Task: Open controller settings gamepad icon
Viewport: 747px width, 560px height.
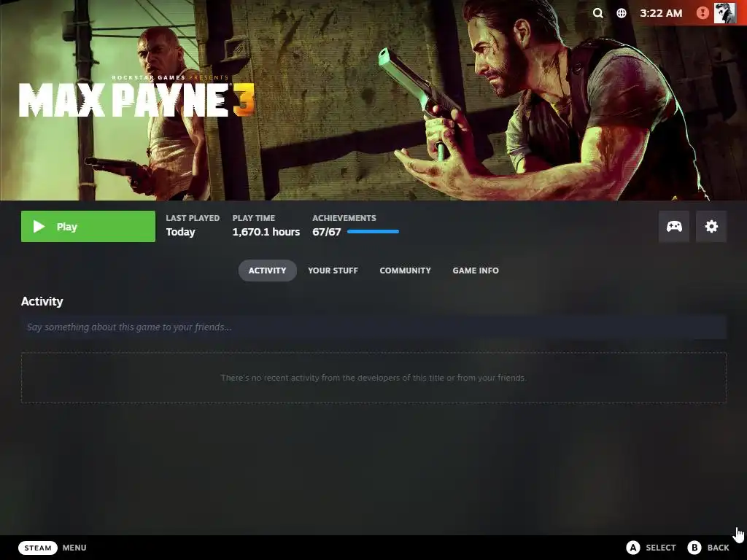Action: point(673,226)
